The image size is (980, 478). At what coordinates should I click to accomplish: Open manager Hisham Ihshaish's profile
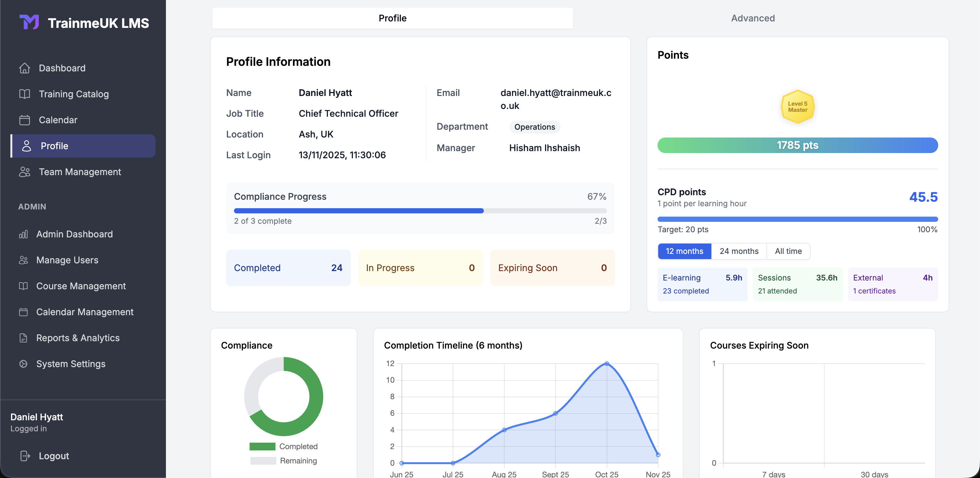pos(544,148)
